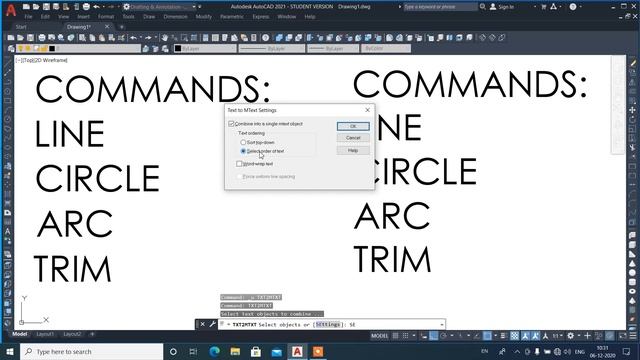Select the Select order of text radio button
This screenshot has height=360, width=640.
click(x=243, y=151)
